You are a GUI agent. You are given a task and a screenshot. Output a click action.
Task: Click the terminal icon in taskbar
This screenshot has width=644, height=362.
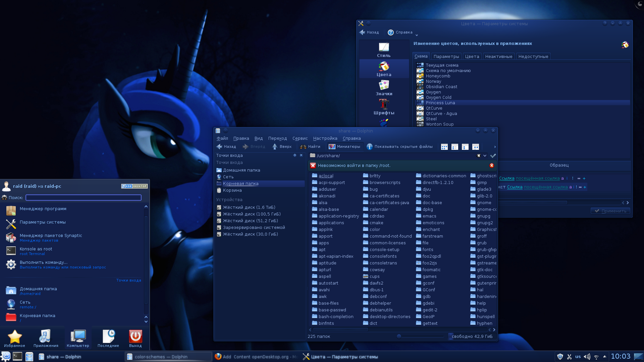[17, 356]
